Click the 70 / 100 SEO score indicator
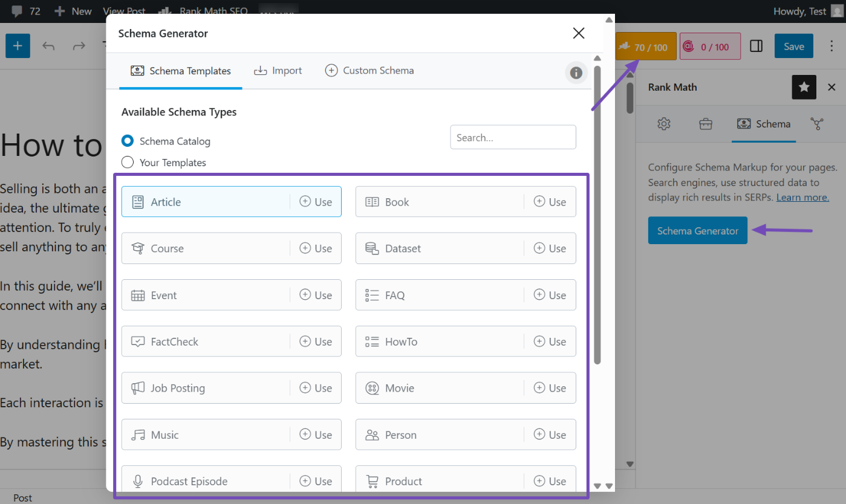Screen dimensions: 846x504 645,47
